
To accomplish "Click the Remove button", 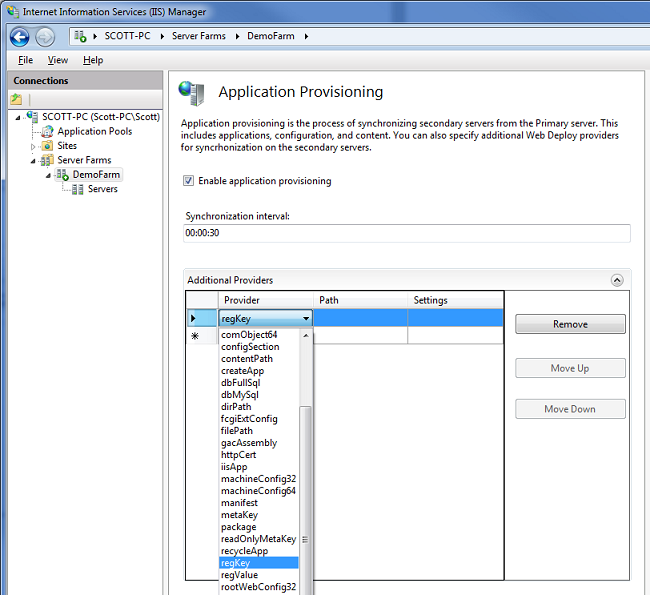I will point(570,324).
